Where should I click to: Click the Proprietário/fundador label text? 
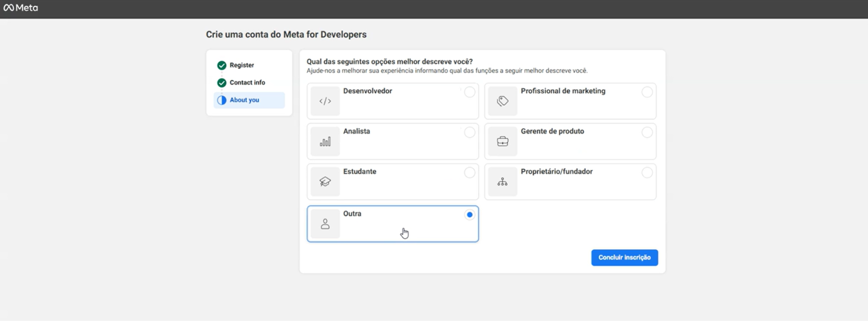(x=557, y=171)
